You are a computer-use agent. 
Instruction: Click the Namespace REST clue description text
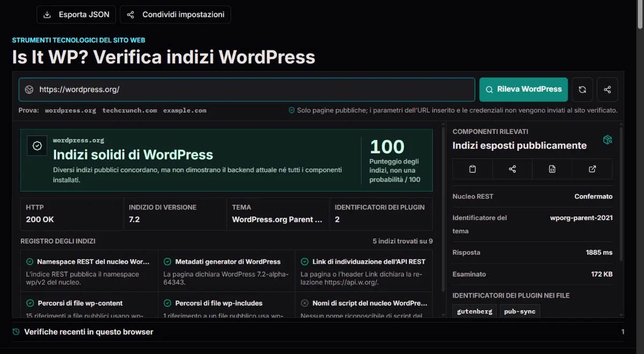click(x=83, y=278)
